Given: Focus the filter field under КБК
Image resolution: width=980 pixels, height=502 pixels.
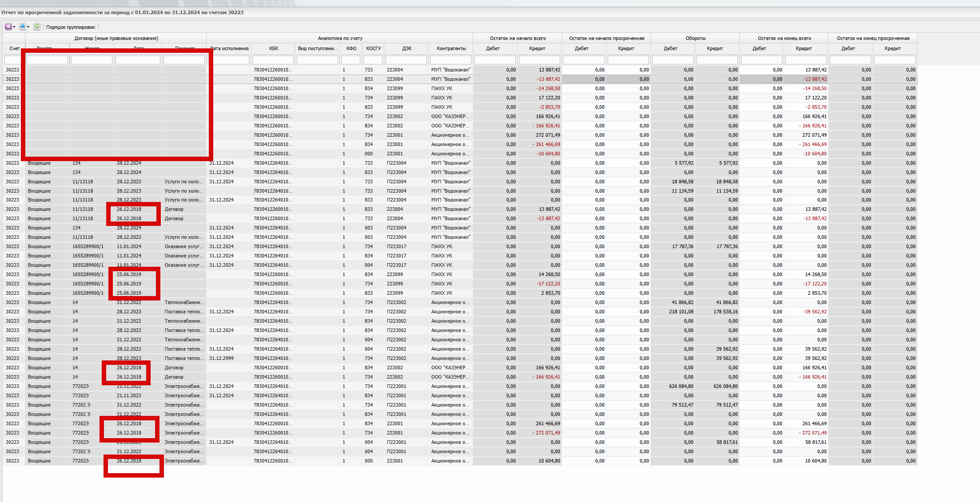Looking at the screenshot, I should 273,59.
